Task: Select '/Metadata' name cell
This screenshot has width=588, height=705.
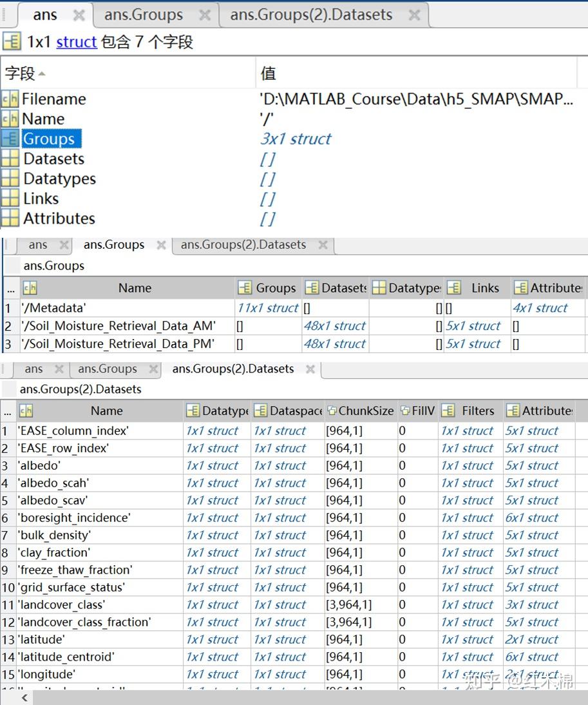Action: [x=127, y=308]
